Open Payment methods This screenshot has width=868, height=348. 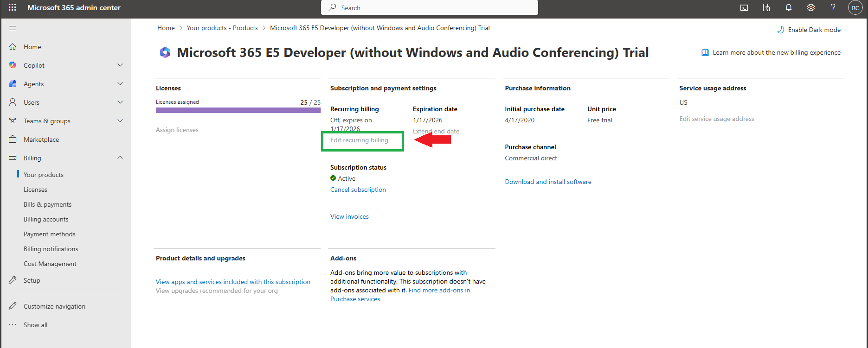click(x=50, y=234)
